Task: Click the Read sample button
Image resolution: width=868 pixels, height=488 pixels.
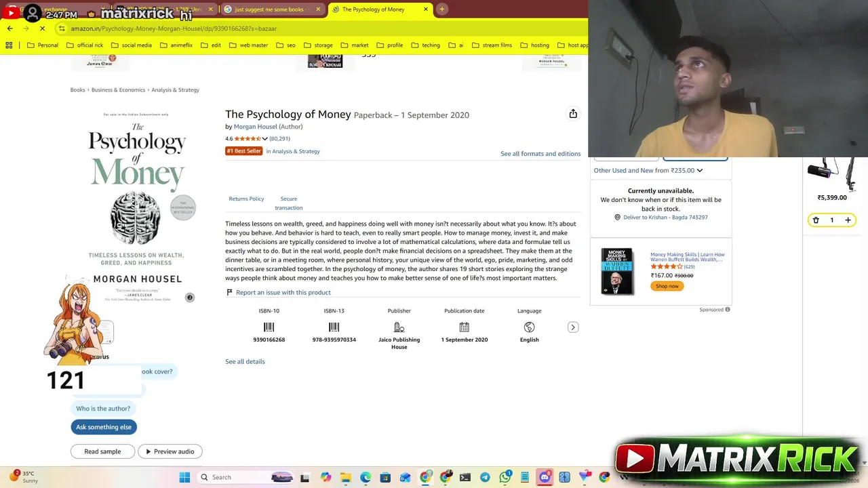Action: pyautogui.click(x=102, y=451)
